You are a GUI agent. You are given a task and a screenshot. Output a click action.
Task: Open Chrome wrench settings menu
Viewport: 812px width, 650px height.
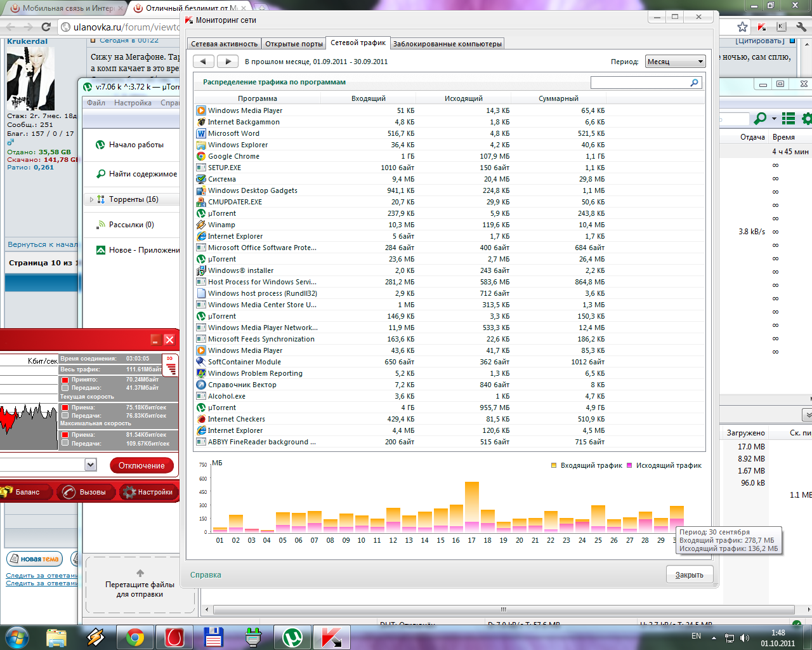point(801,27)
